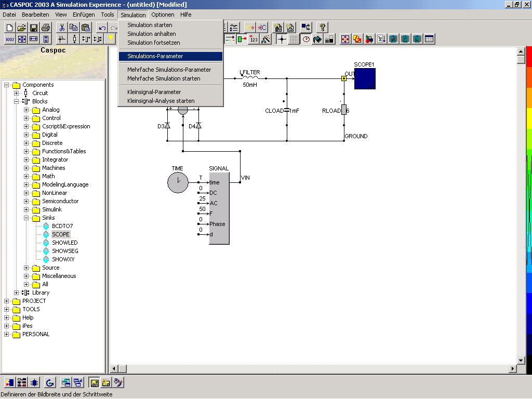Collapse the Sinks folder
532x399 pixels.
[26, 218]
